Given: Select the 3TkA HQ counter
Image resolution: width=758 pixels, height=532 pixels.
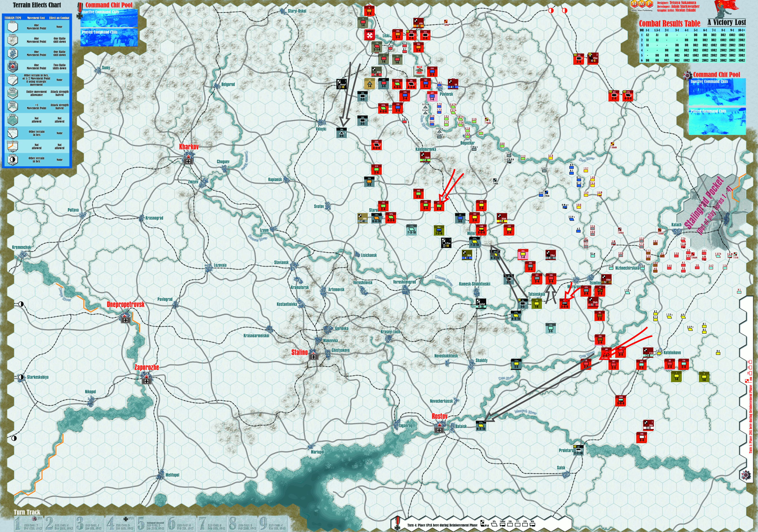Looking at the screenshot, I should [593, 58].
